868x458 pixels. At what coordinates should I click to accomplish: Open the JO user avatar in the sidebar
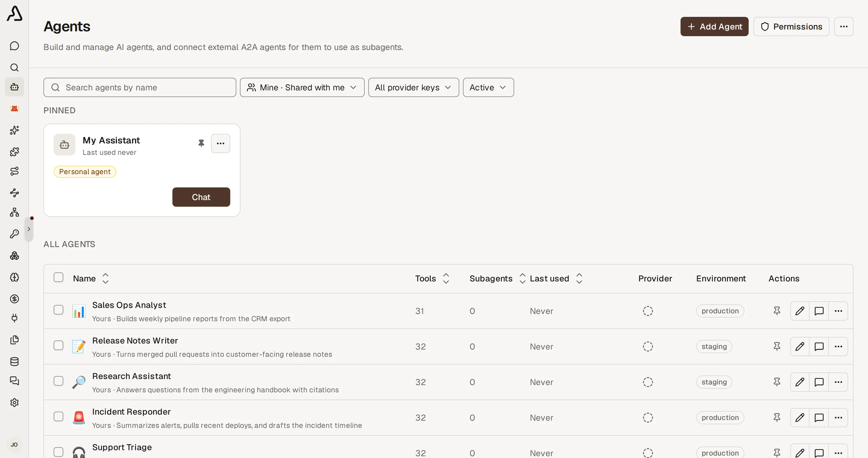14,444
